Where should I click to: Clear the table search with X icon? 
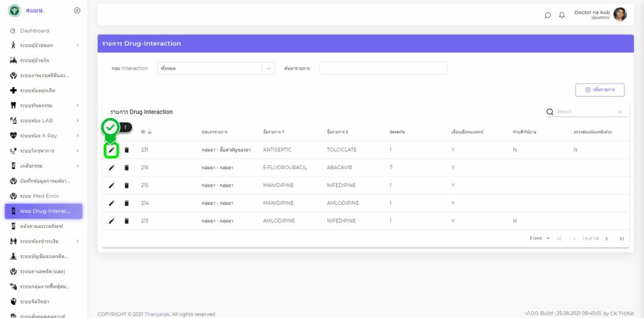[619, 112]
